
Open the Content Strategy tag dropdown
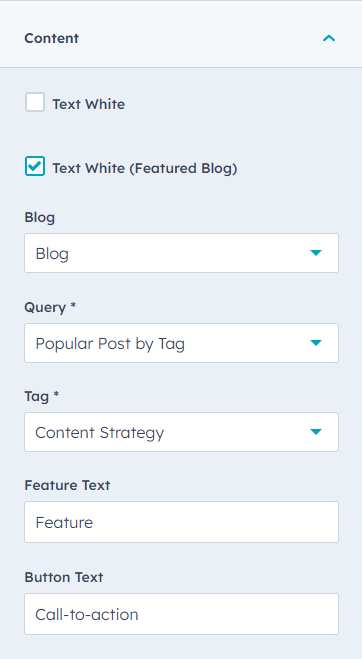point(181,432)
